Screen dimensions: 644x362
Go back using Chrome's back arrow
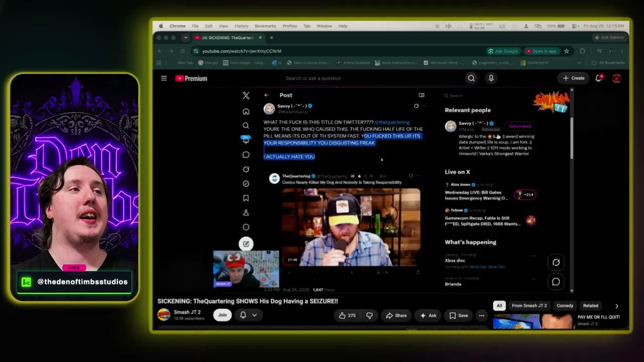pos(159,51)
